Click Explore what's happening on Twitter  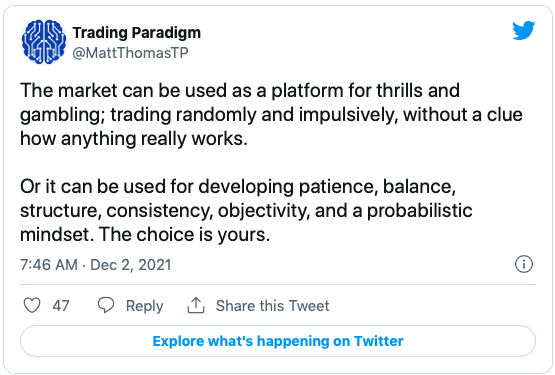tap(278, 341)
